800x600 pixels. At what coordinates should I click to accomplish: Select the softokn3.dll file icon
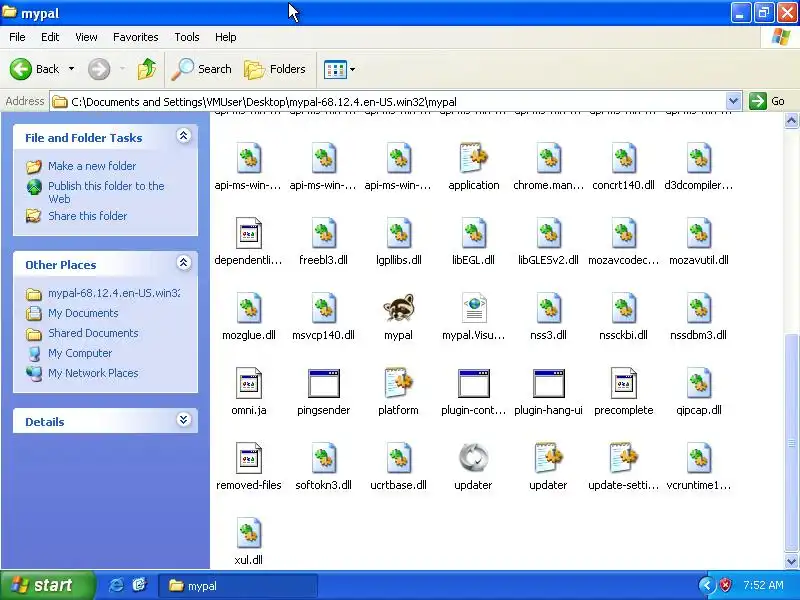click(x=323, y=458)
